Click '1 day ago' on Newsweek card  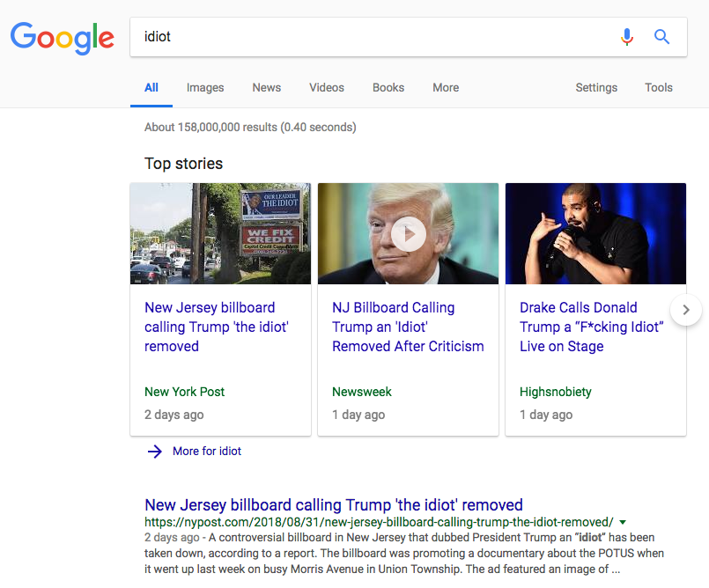pyautogui.click(x=358, y=415)
